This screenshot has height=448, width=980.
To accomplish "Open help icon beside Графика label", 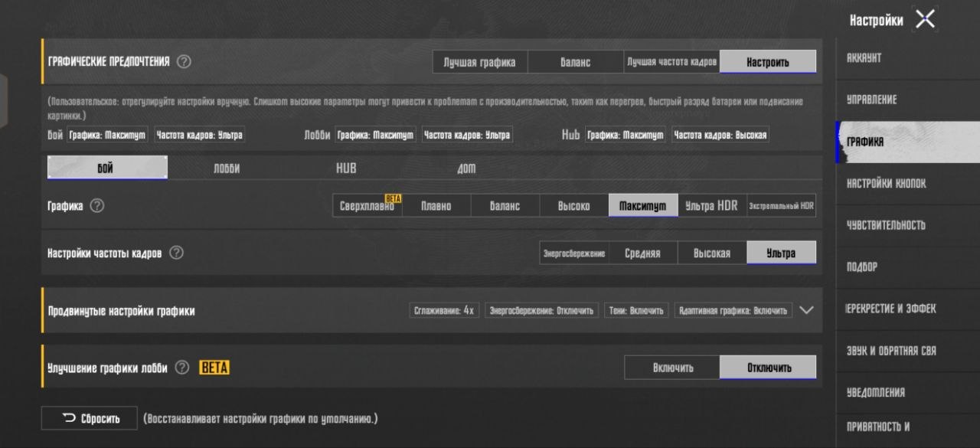I will click(x=97, y=206).
